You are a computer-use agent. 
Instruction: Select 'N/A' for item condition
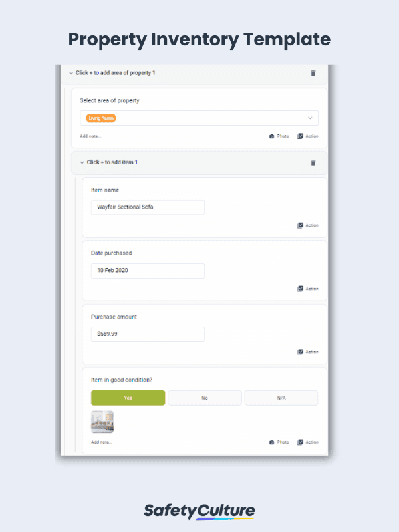click(x=281, y=397)
